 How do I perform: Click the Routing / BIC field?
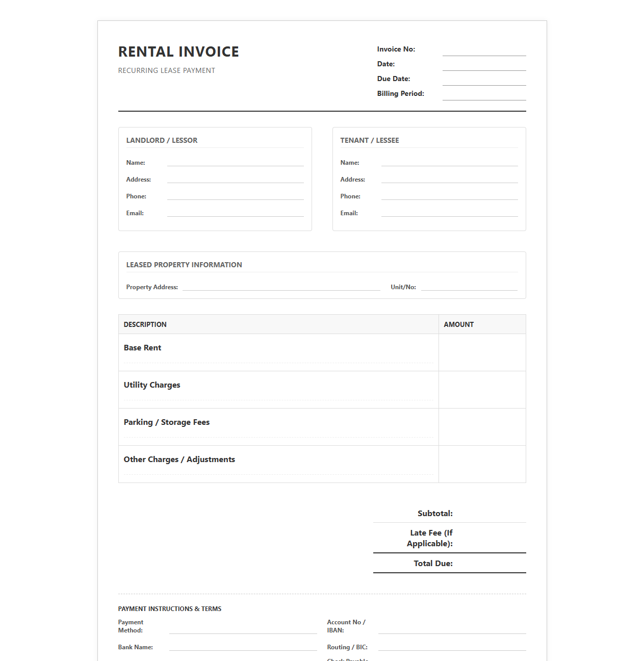452,647
